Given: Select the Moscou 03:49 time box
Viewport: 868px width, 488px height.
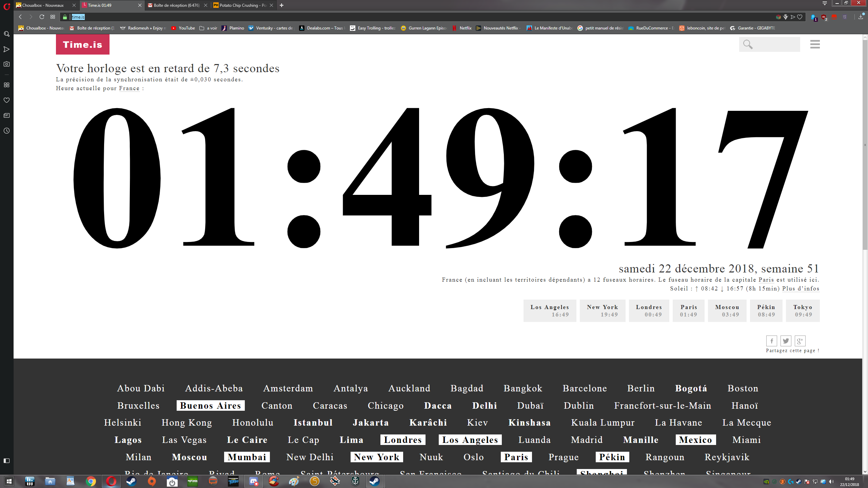Looking at the screenshot, I should (727, 311).
